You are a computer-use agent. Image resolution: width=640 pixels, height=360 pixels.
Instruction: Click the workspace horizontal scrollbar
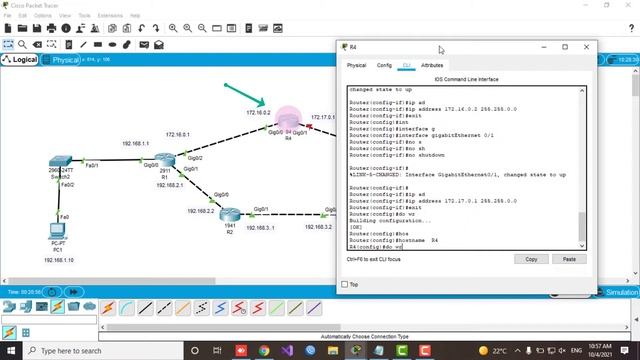(x=111, y=281)
